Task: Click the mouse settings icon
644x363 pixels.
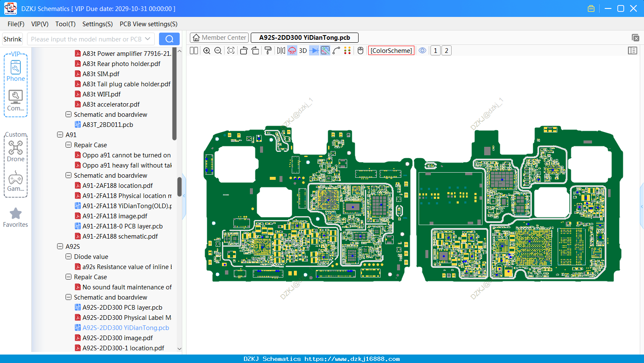Action: (x=361, y=51)
